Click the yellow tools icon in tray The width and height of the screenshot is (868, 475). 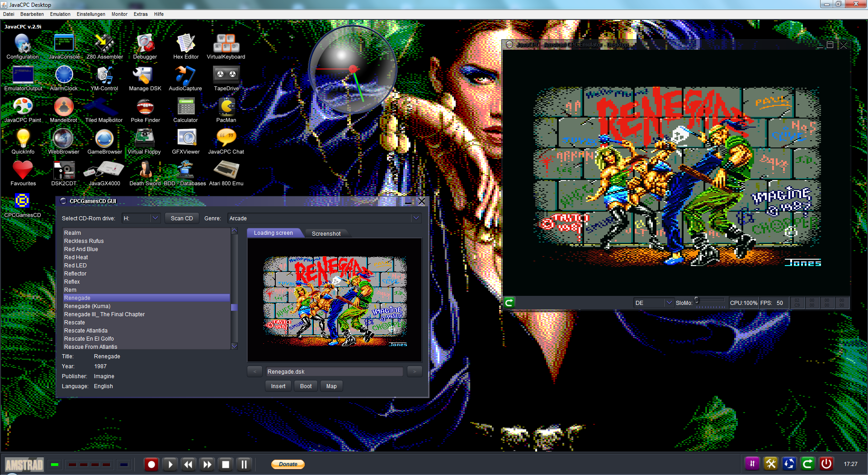pos(771,464)
